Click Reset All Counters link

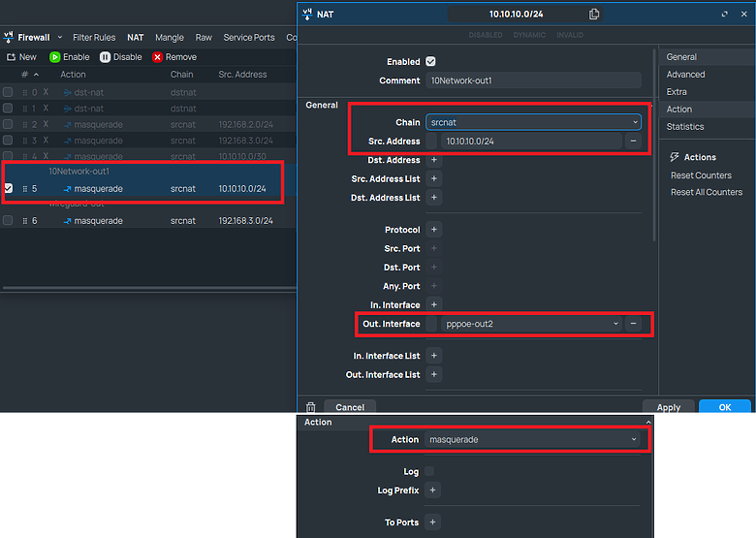tap(707, 192)
